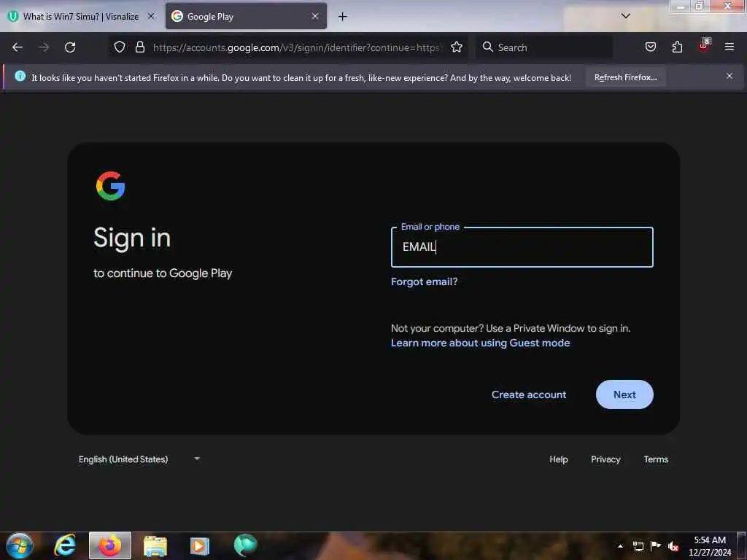
Task: Dismiss the Firefox refresh notification bar
Action: point(729,76)
